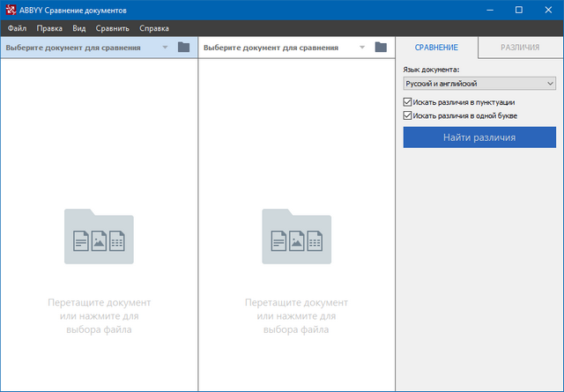The height and width of the screenshot is (392, 564).
Task: Open folder icon for left document
Action: [183, 47]
